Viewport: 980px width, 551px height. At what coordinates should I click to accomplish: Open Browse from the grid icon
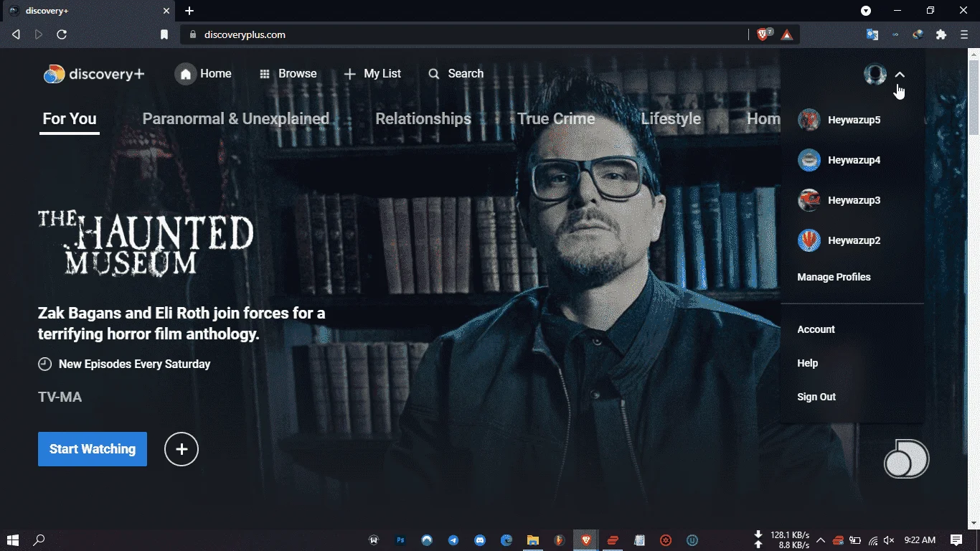tap(265, 74)
